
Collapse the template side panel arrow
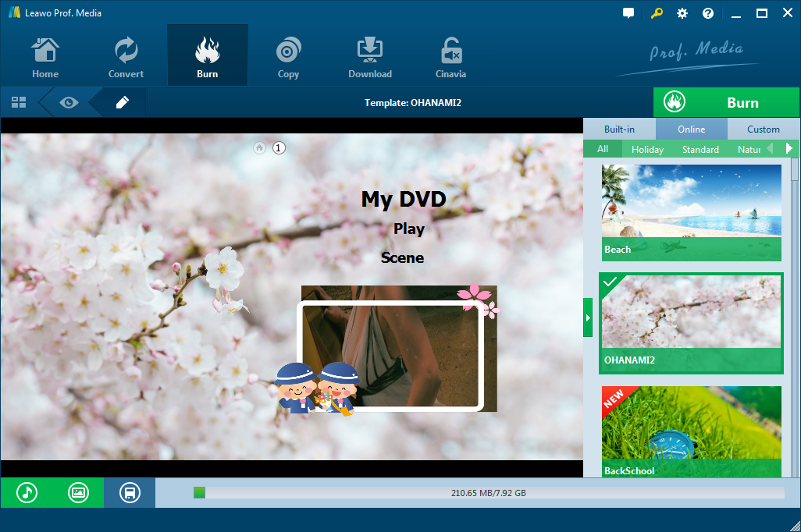tap(588, 317)
